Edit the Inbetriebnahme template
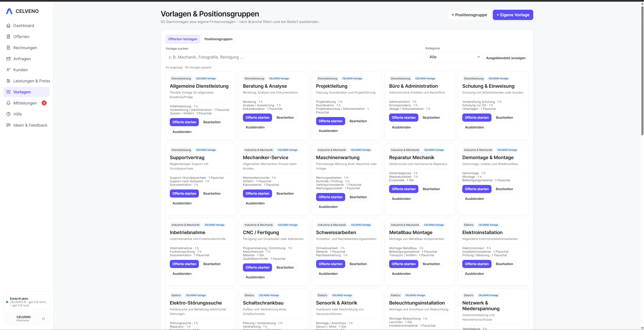The height and width of the screenshot is (330, 644). (212, 264)
